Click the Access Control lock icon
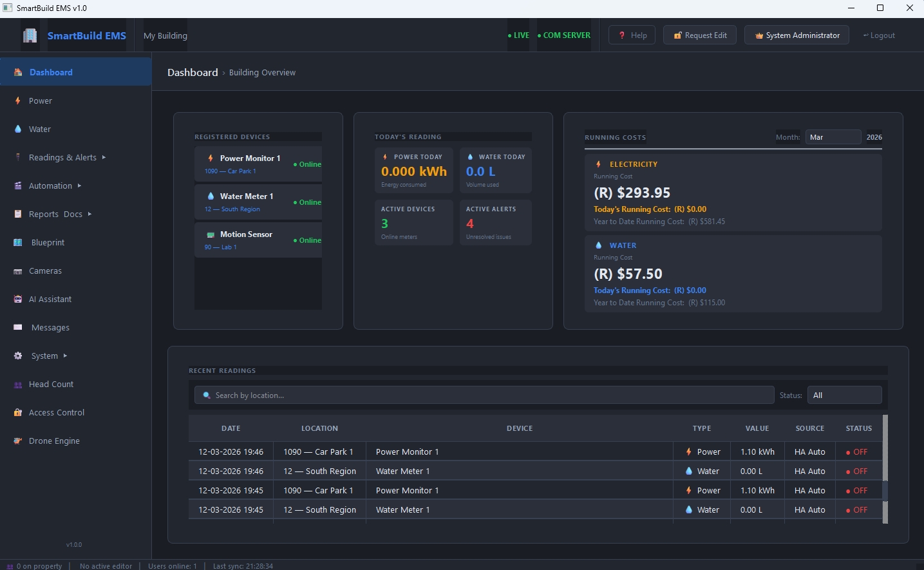 tap(18, 412)
